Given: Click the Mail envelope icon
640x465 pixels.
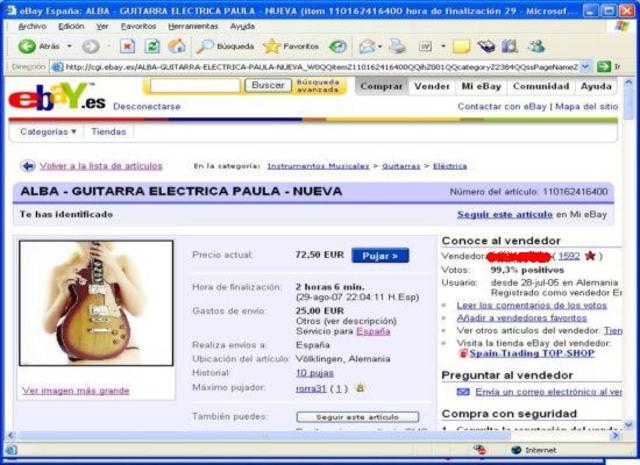Looking at the screenshot, I should point(367,47).
